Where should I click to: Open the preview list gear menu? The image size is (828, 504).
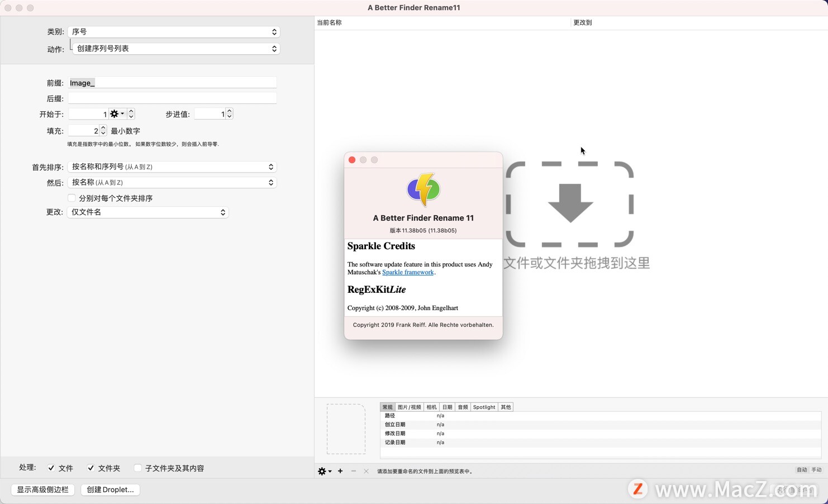(x=325, y=472)
